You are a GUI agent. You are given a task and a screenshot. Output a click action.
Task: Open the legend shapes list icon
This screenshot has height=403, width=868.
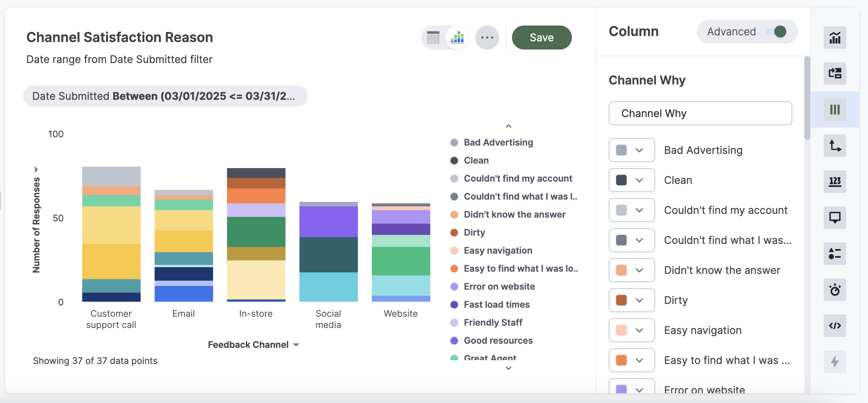point(835,254)
